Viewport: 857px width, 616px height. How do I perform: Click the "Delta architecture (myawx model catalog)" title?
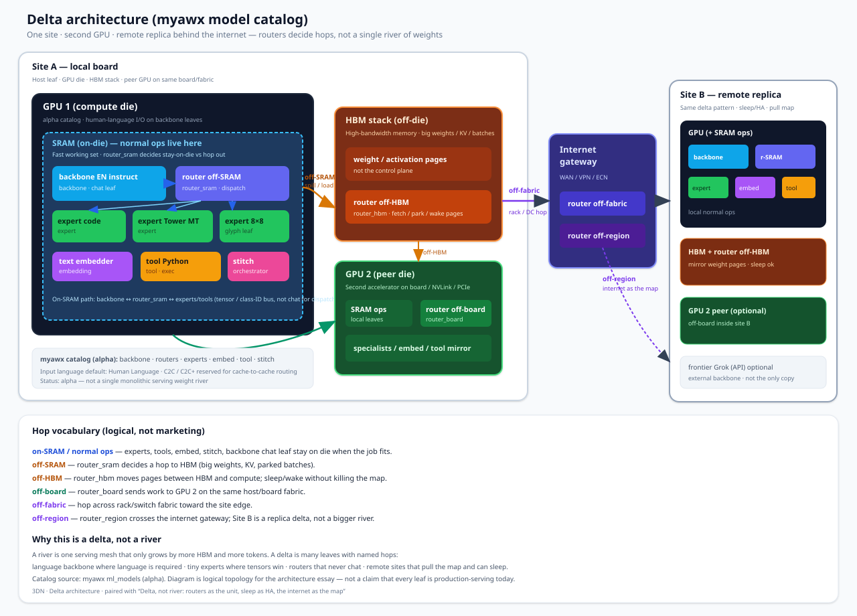pos(167,20)
